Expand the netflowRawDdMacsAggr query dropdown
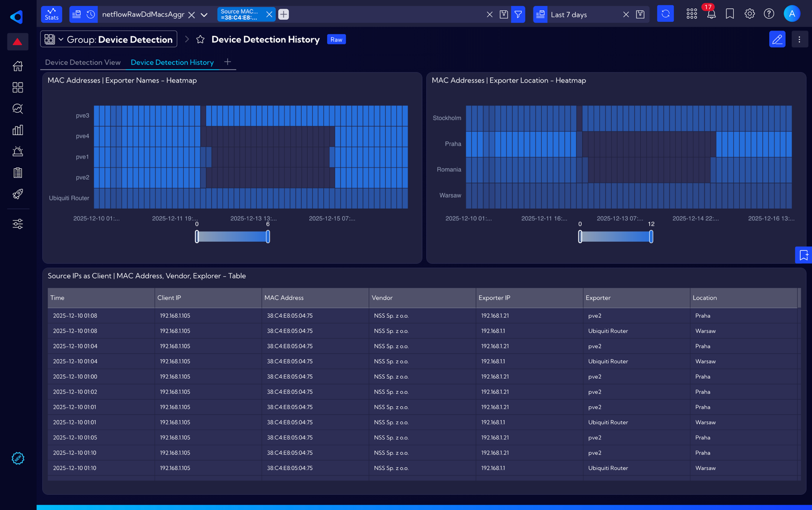 coord(204,15)
